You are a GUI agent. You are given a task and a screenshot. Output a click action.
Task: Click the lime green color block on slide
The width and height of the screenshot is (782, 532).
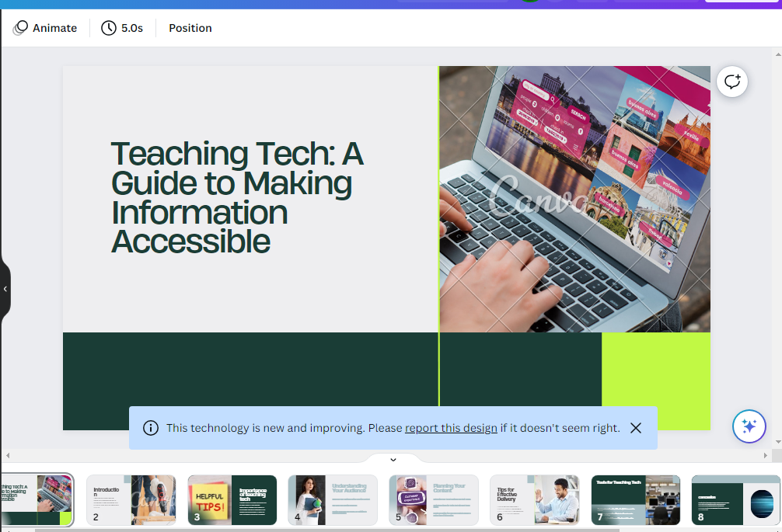tap(656, 381)
